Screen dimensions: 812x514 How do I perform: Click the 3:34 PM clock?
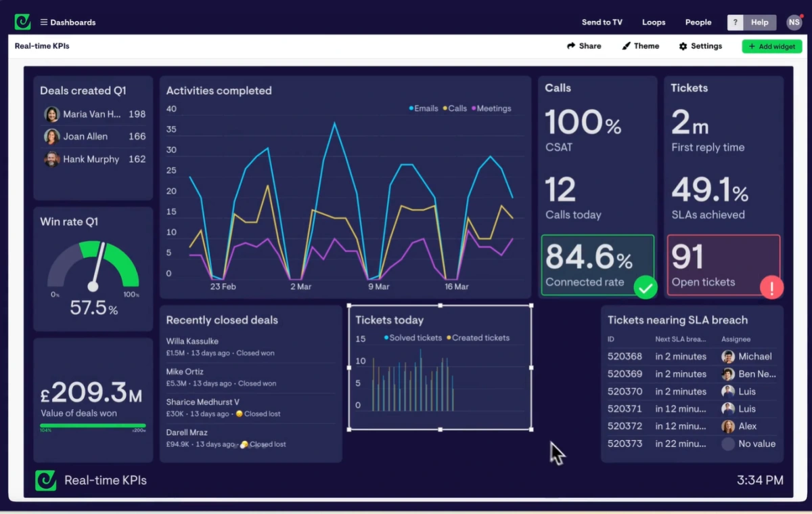(760, 480)
